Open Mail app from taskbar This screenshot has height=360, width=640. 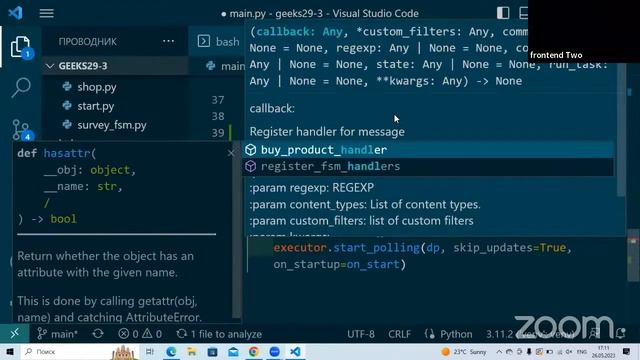tap(233, 351)
